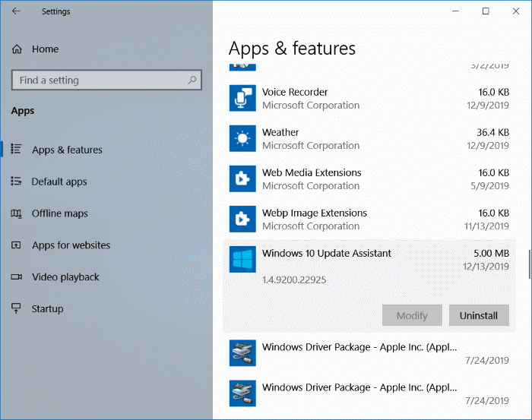This screenshot has width=532, height=420.
Task: Click version number 1.4.9200.22925
Action: 294,279
